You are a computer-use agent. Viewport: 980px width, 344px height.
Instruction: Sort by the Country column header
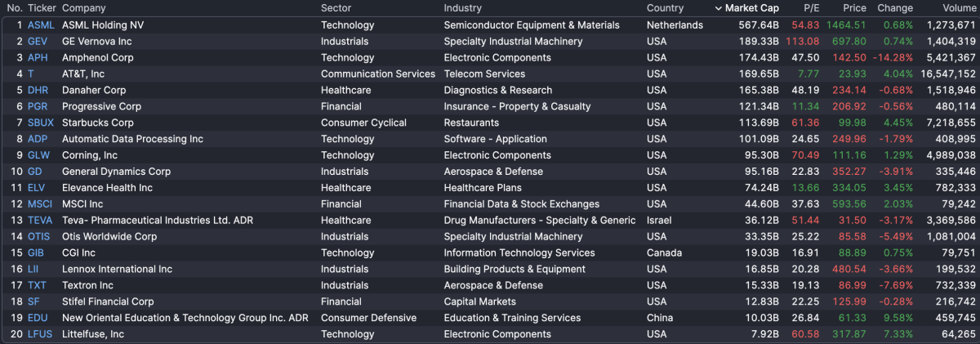[665, 8]
